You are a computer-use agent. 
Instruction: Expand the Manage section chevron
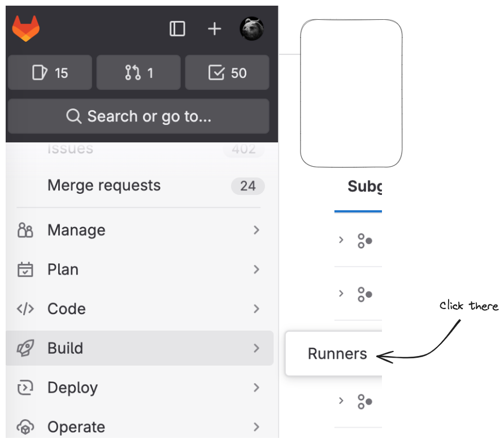(x=256, y=230)
